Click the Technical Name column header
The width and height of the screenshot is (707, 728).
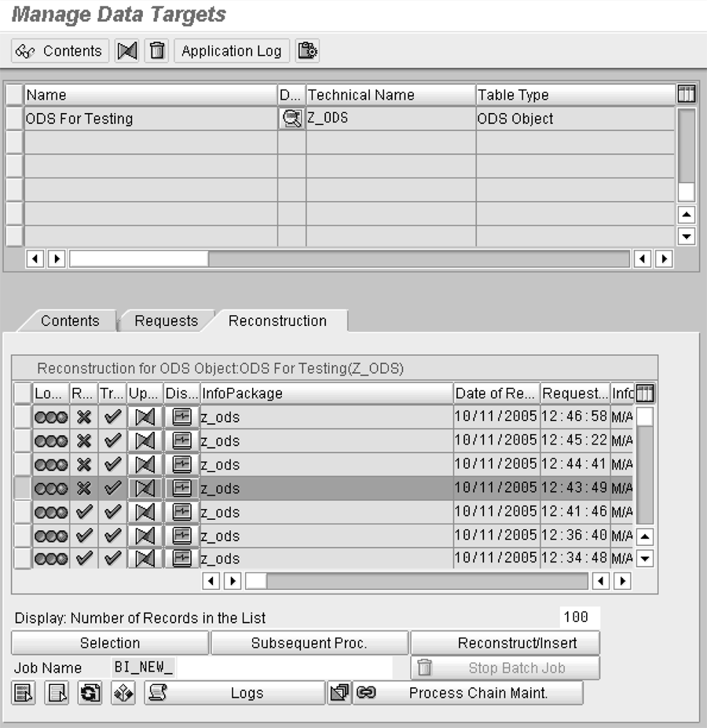pyautogui.click(x=390, y=95)
